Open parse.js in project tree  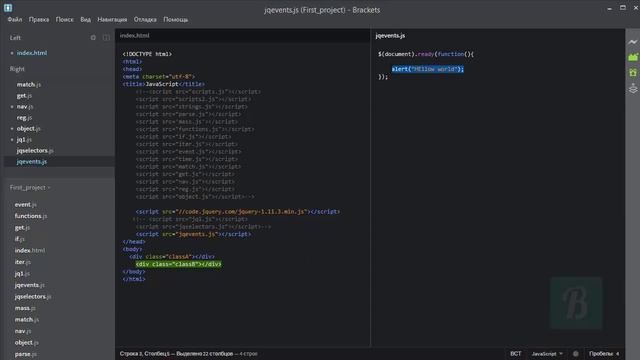pos(25,354)
